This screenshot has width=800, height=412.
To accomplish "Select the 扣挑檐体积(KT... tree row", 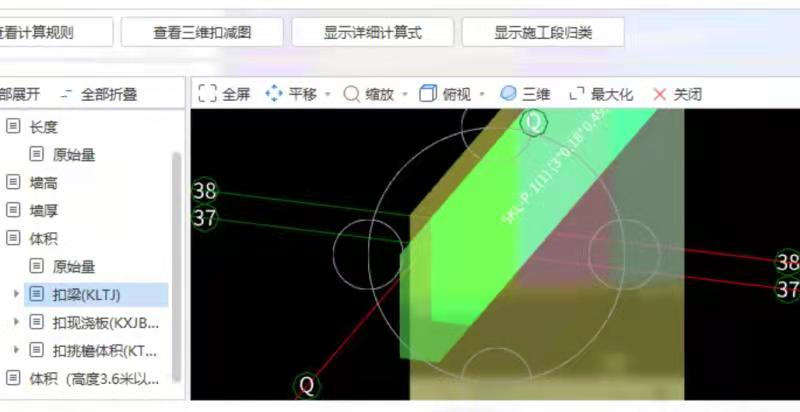I will (x=96, y=351).
